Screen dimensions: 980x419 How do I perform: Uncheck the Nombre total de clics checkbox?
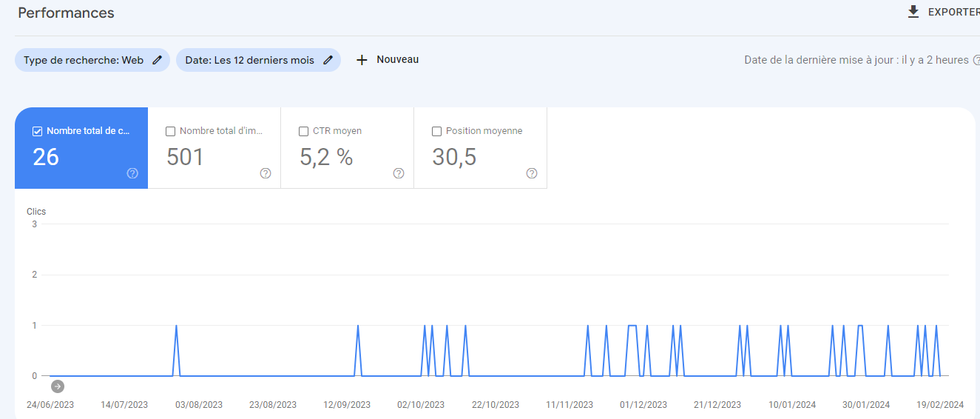[x=38, y=131]
